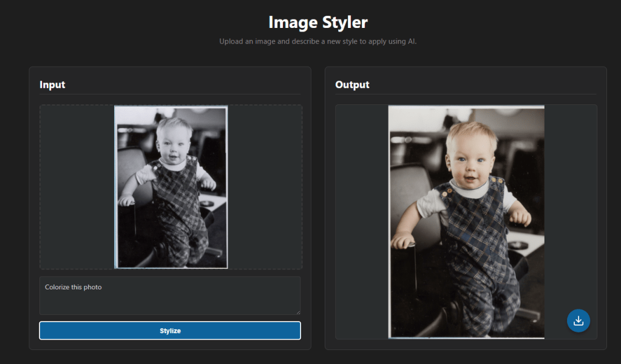Select the black-and-white input photo thumbnail
Image resolution: width=621 pixels, height=364 pixels.
point(171,187)
